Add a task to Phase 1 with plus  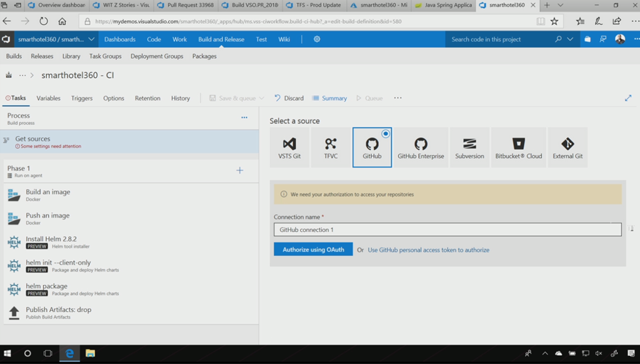(239, 170)
